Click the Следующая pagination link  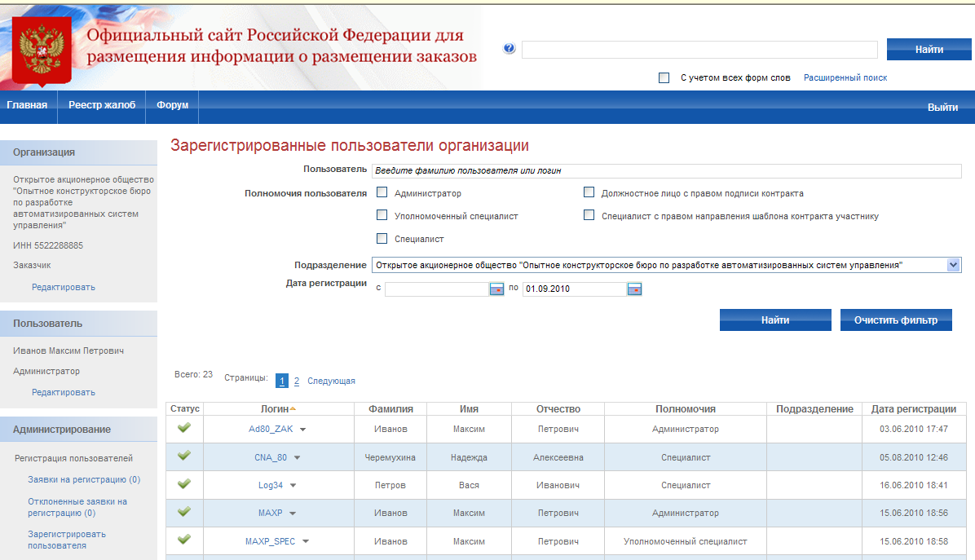(x=332, y=381)
